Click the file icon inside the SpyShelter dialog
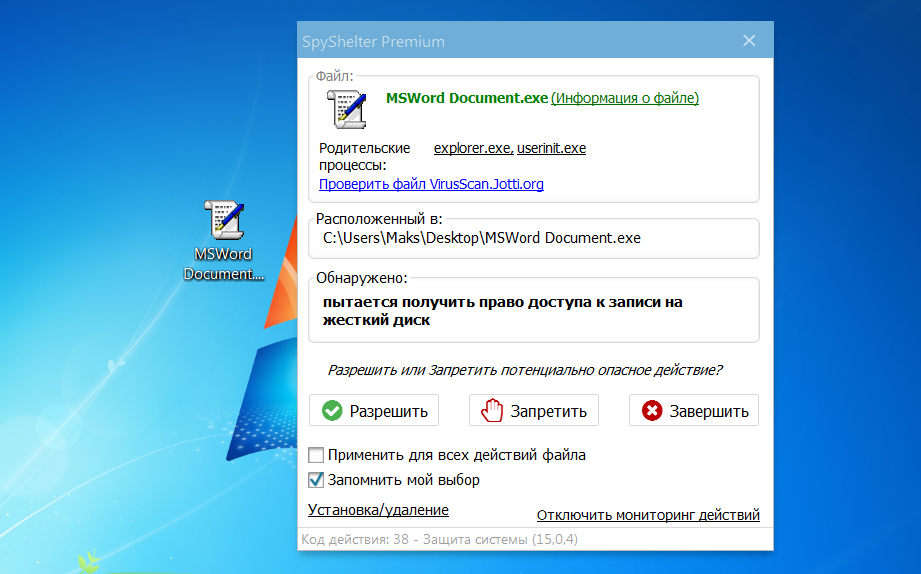The image size is (921, 574). pyautogui.click(x=347, y=109)
